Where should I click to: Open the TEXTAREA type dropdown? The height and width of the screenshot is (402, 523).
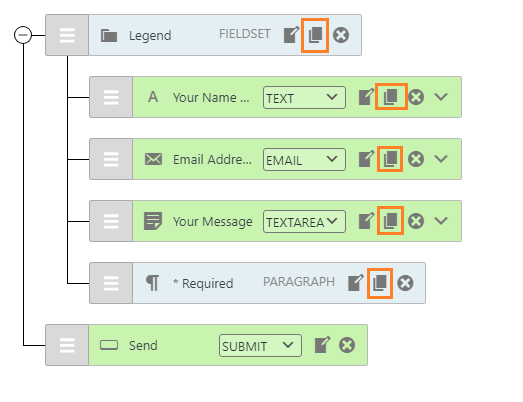pos(304,222)
